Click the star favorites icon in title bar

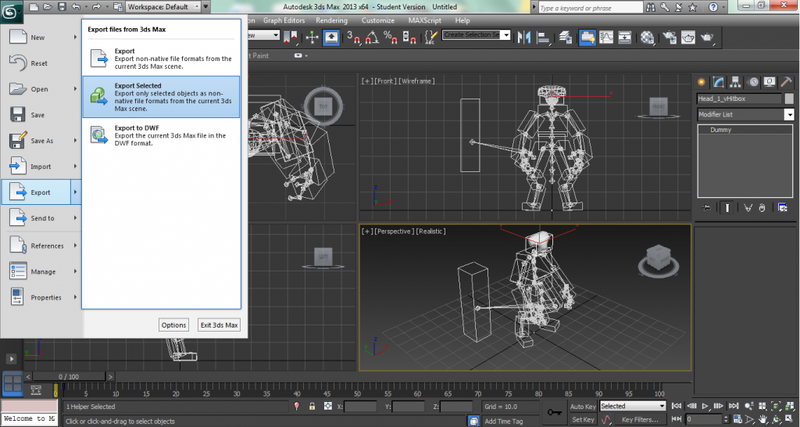tap(692, 7)
